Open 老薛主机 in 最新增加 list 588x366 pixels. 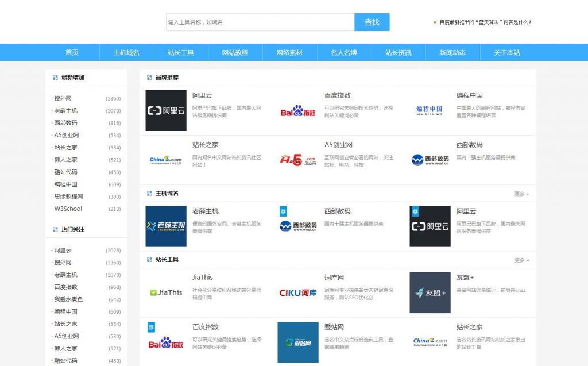point(65,111)
